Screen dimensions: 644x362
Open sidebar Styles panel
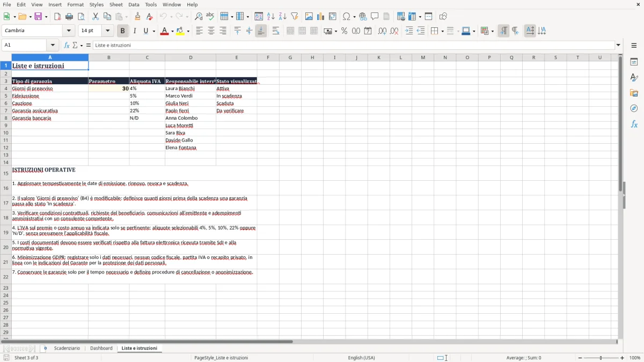(634, 78)
